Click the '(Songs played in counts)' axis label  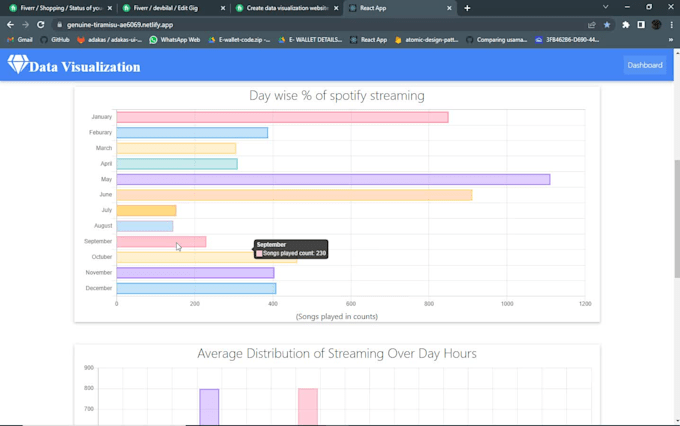(x=337, y=316)
